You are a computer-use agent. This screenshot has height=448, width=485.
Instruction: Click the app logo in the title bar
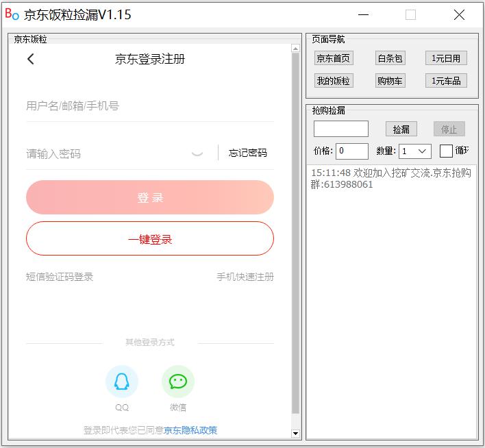12,14
